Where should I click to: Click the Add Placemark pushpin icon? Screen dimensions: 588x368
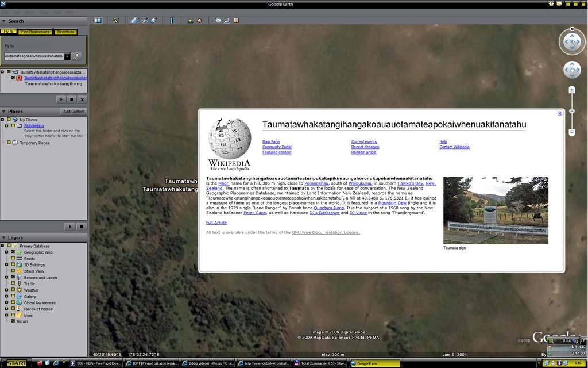click(116, 21)
